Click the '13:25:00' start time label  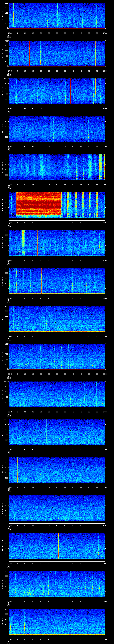tap(9, 374)
